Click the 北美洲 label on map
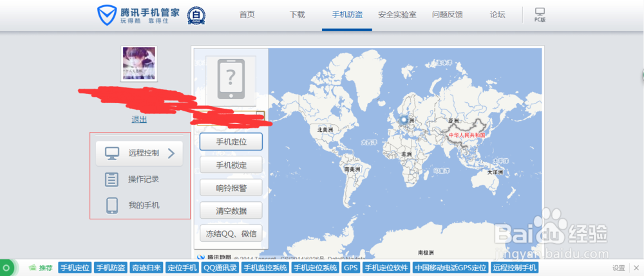 tap(325, 129)
